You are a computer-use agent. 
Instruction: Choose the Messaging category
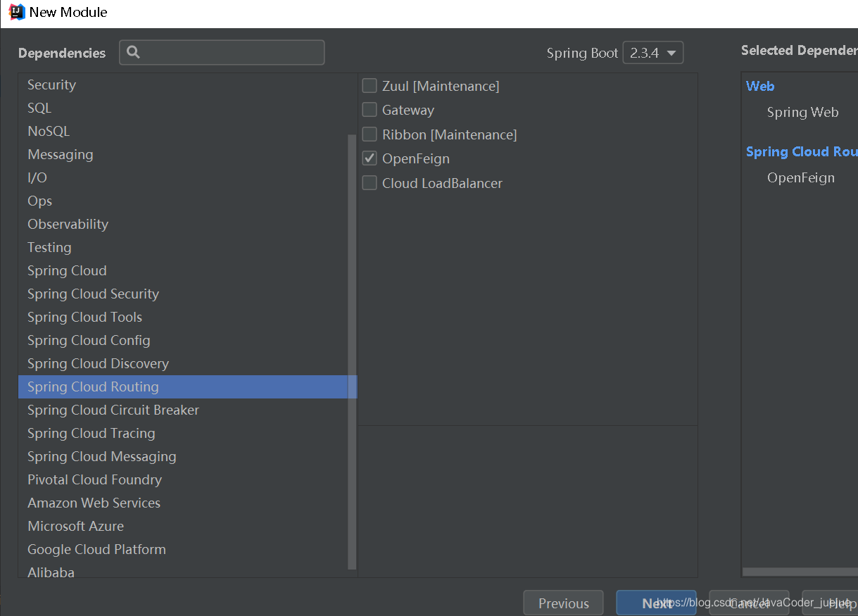point(184,154)
